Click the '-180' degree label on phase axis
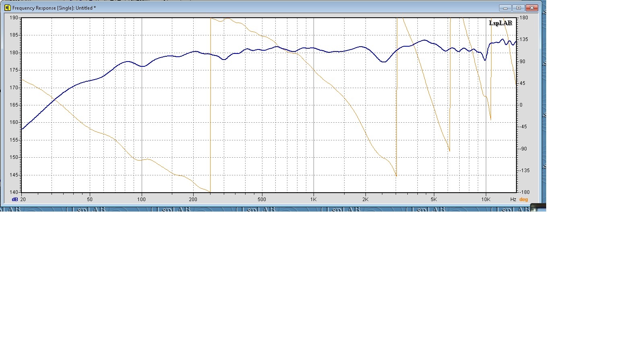 click(x=524, y=192)
